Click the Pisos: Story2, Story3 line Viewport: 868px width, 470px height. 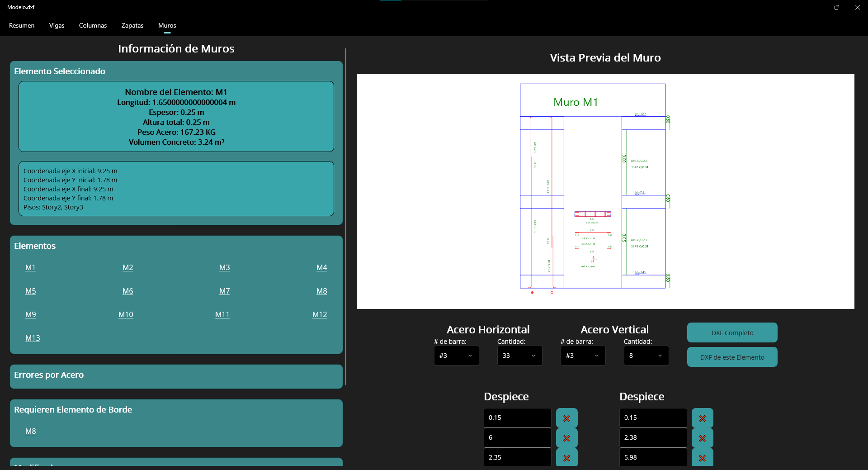(x=53, y=207)
